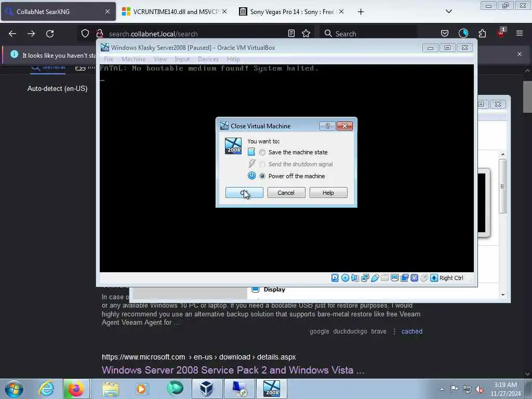The width and height of the screenshot is (532, 399).
Task: Dismiss the notification bar with its X
Action: [x=520, y=54]
